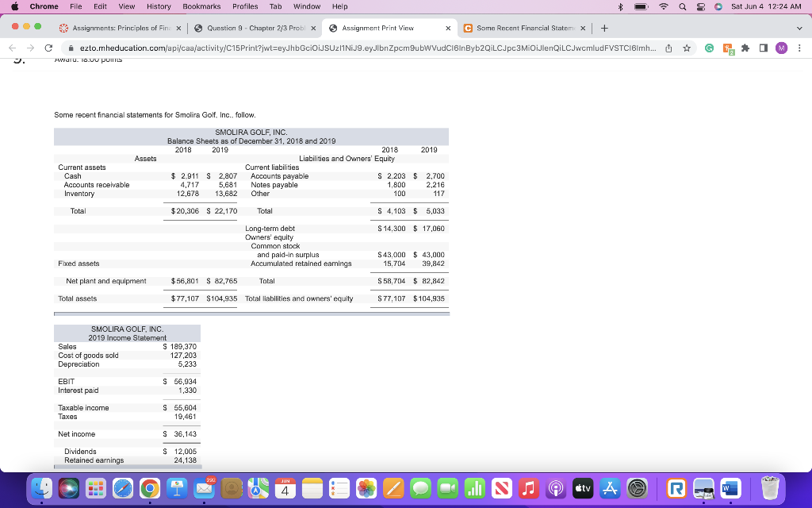Reload the current page
The image size is (812, 508).
(x=48, y=48)
